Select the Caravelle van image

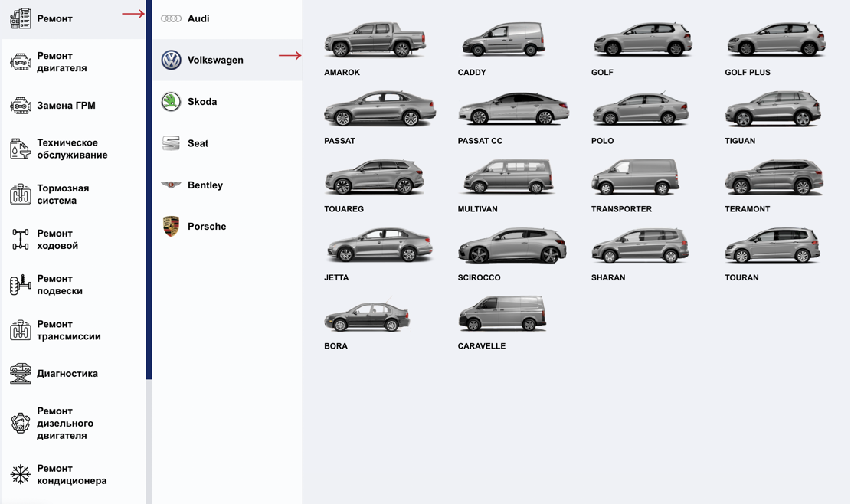[x=502, y=313]
